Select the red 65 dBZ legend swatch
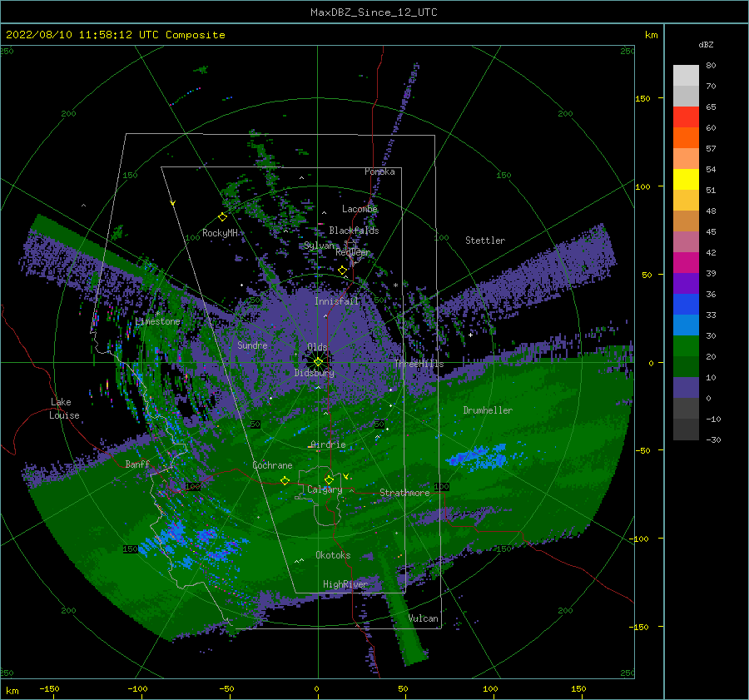Image resolution: width=749 pixels, height=700 pixels. click(x=686, y=117)
